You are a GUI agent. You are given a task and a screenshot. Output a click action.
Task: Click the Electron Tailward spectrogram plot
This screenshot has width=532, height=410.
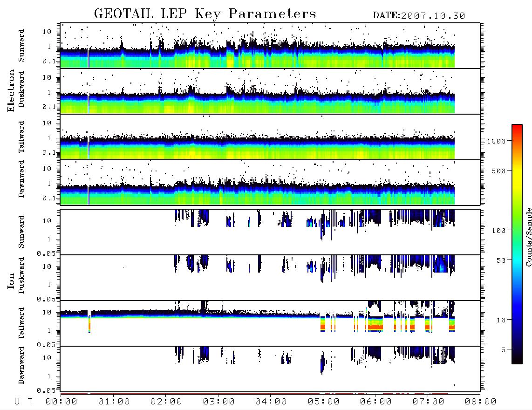[270, 137]
